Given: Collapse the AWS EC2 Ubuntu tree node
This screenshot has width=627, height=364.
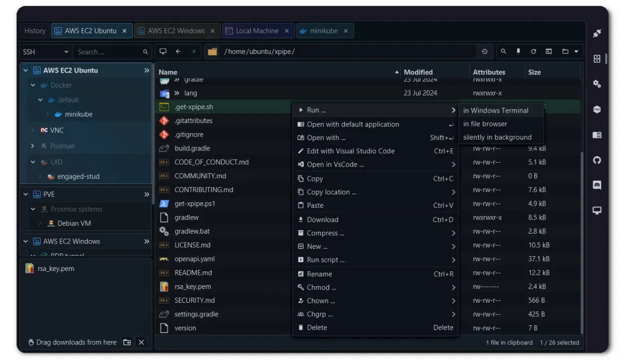Looking at the screenshot, I should 26,71.
